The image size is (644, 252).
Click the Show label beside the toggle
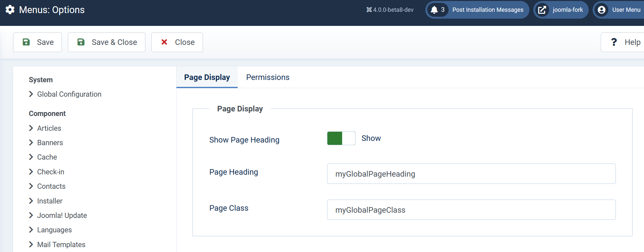tap(371, 138)
